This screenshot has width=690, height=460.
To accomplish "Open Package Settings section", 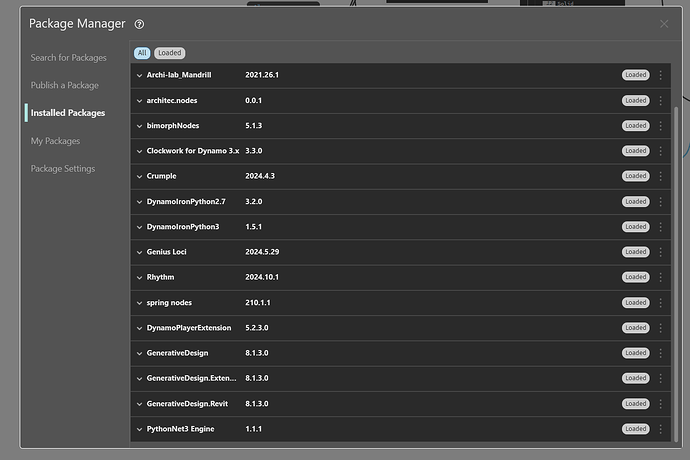I will tap(63, 169).
